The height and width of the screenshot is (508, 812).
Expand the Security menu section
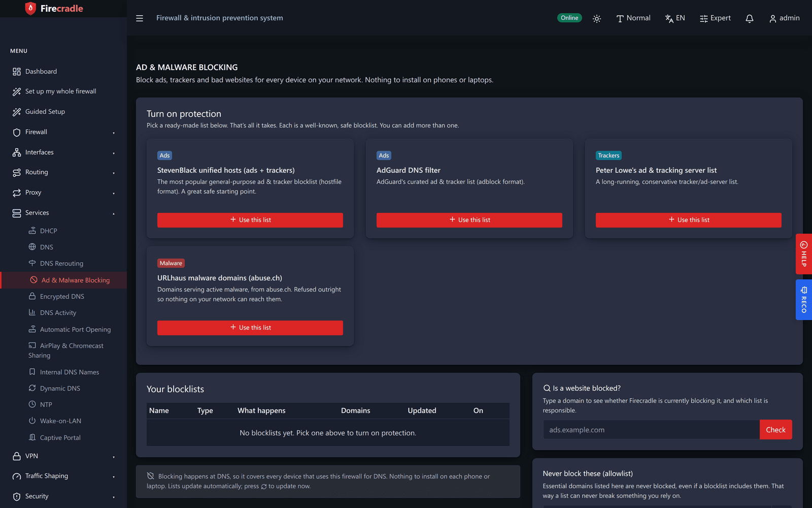click(x=63, y=496)
